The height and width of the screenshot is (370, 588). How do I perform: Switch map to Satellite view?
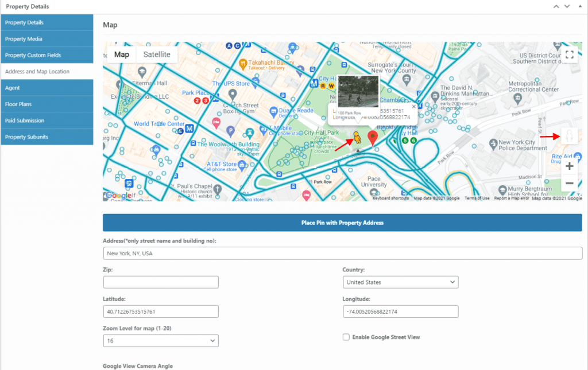coord(157,54)
